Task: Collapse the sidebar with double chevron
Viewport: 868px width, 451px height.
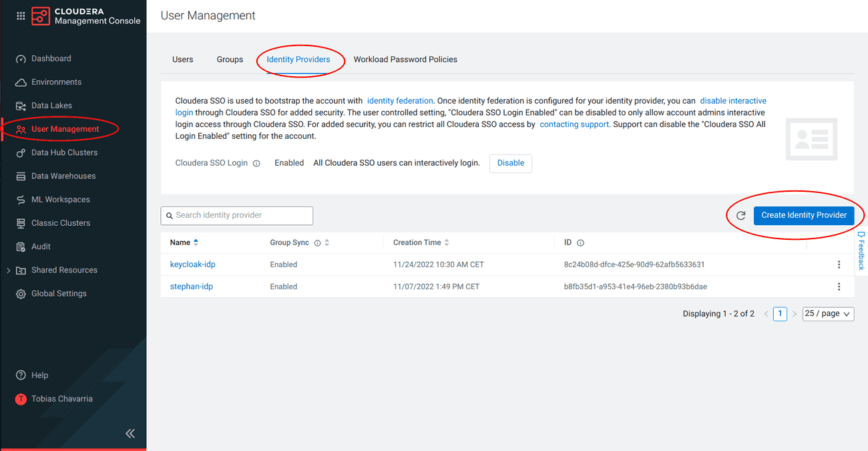Action: [130, 433]
